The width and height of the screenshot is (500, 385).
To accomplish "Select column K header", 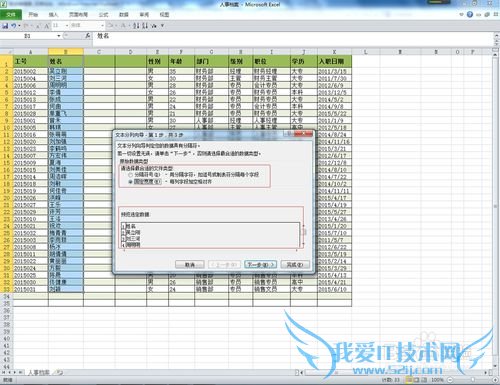I will (x=334, y=52).
